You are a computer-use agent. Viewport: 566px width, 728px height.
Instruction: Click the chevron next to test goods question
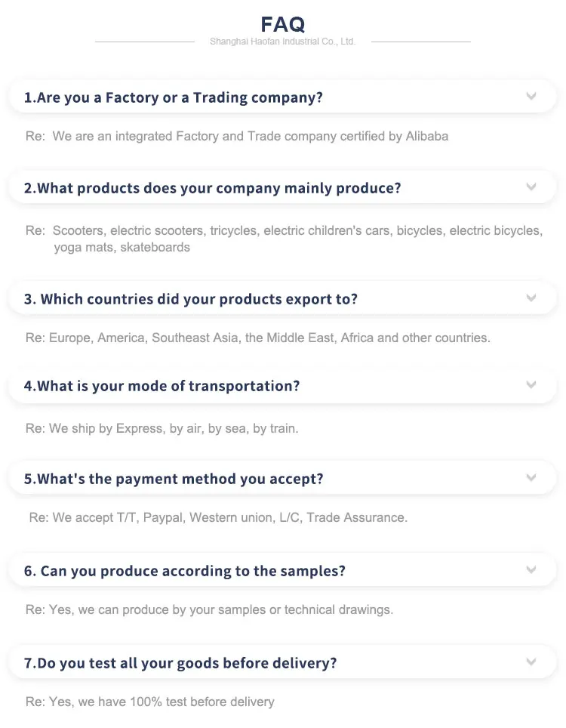pyautogui.click(x=531, y=662)
